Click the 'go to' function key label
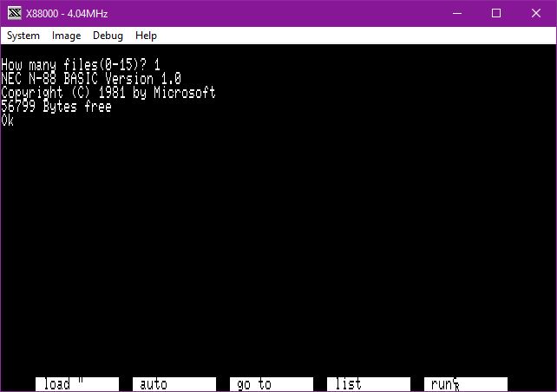The image size is (557, 392). coord(272,384)
